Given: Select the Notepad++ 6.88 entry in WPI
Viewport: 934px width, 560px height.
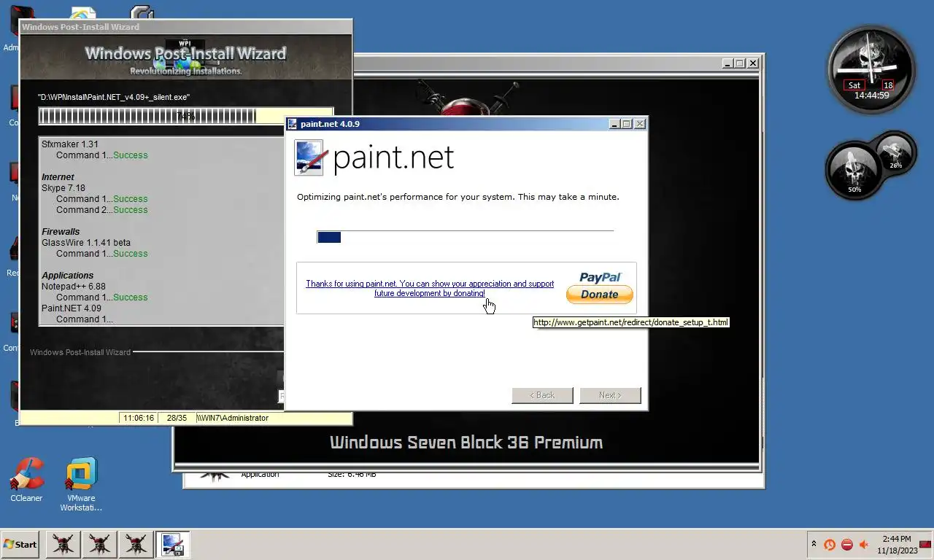Looking at the screenshot, I should [74, 287].
